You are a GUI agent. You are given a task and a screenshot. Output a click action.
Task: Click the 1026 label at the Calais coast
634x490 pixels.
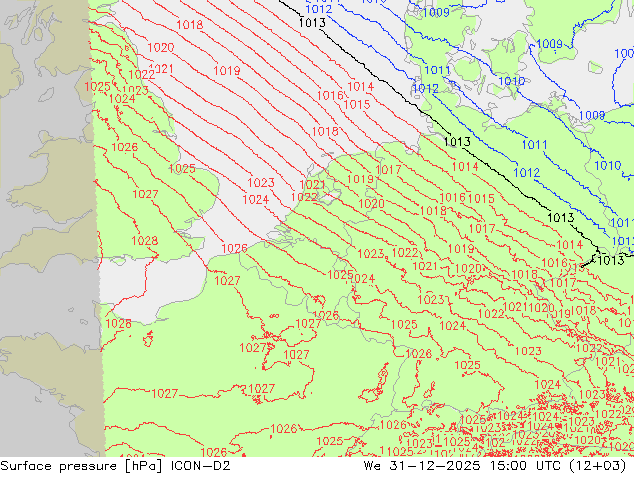(235, 248)
